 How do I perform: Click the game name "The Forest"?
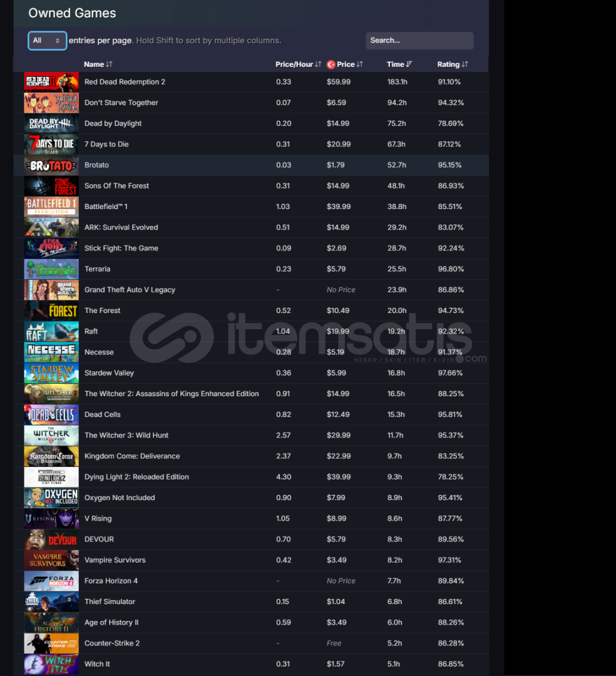pyautogui.click(x=103, y=310)
